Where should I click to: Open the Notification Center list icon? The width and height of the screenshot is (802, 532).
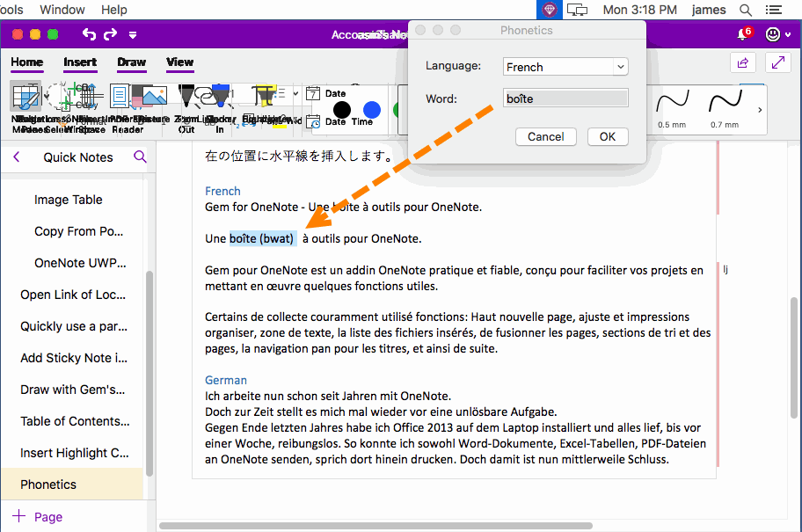[773, 10]
